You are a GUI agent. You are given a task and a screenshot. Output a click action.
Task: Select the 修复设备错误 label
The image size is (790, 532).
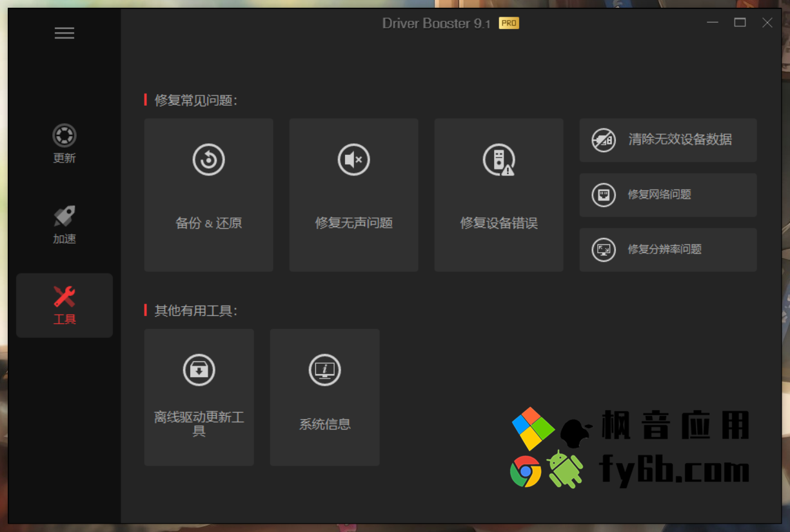pos(499,223)
